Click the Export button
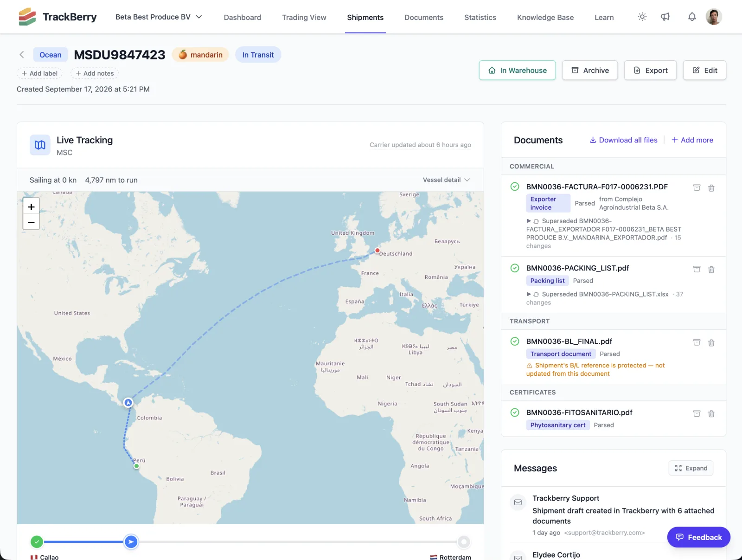This screenshot has height=560, width=742. pos(650,71)
